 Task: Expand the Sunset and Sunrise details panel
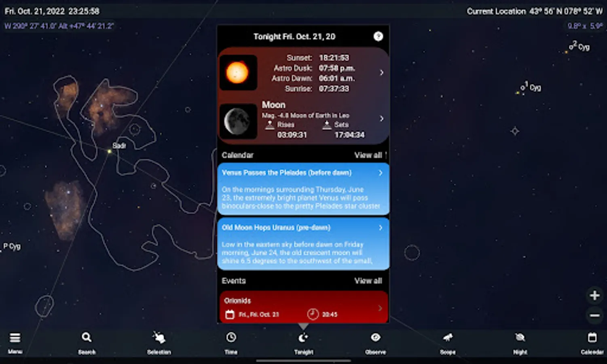pyautogui.click(x=381, y=73)
